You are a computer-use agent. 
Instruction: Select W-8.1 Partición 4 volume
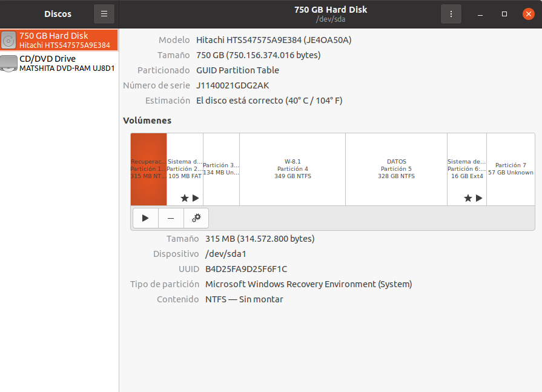tap(292, 169)
